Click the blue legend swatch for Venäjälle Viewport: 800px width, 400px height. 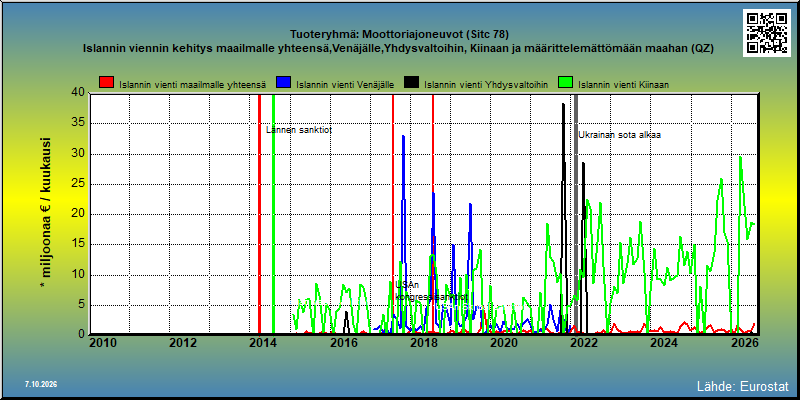click(x=283, y=82)
